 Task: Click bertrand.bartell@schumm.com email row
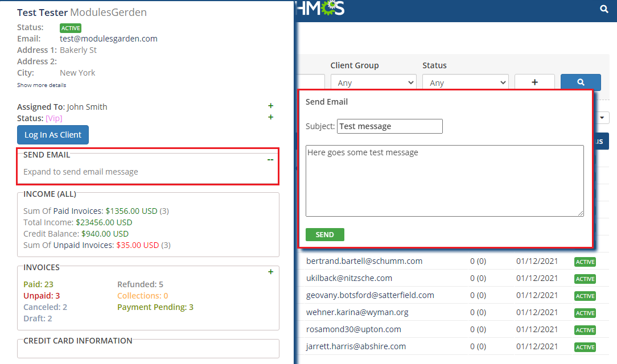click(x=364, y=261)
